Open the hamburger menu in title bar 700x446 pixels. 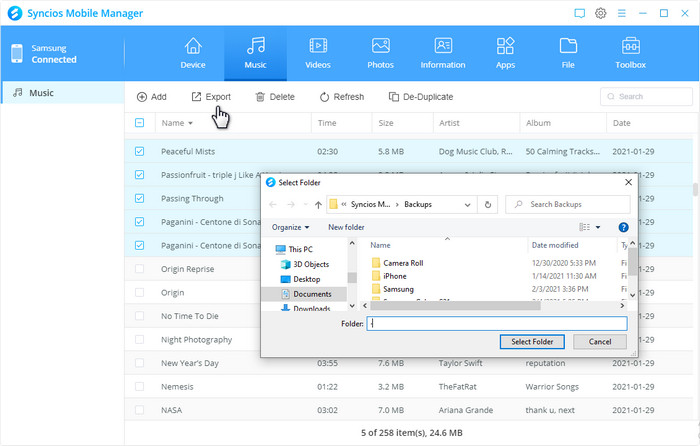tap(621, 13)
